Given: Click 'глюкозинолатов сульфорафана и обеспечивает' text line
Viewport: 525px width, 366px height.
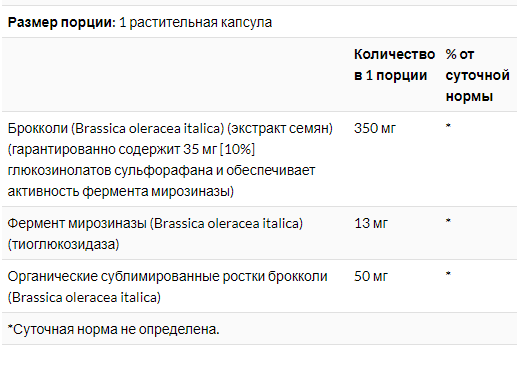Looking at the screenshot, I should [161, 170].
